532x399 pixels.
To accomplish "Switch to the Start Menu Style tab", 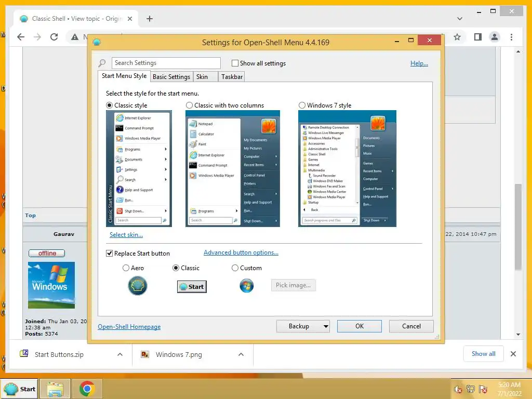I will point(124,76).
